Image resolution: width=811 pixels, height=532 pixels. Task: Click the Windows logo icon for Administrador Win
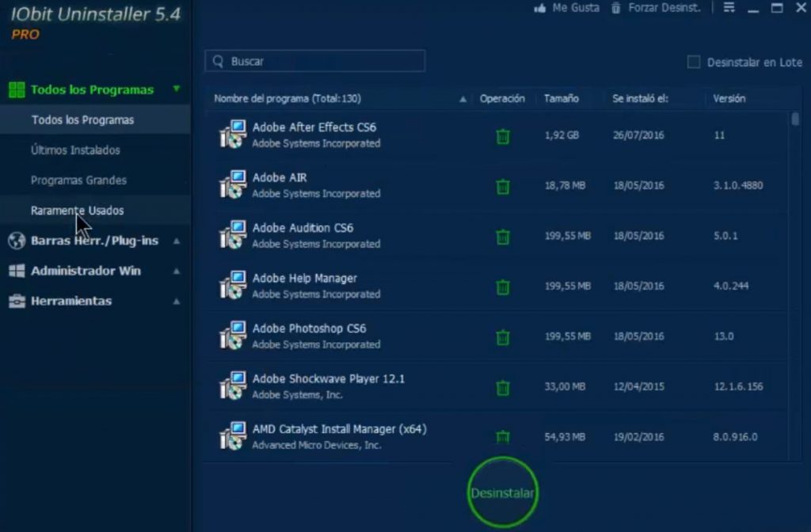tap(17, 271)
